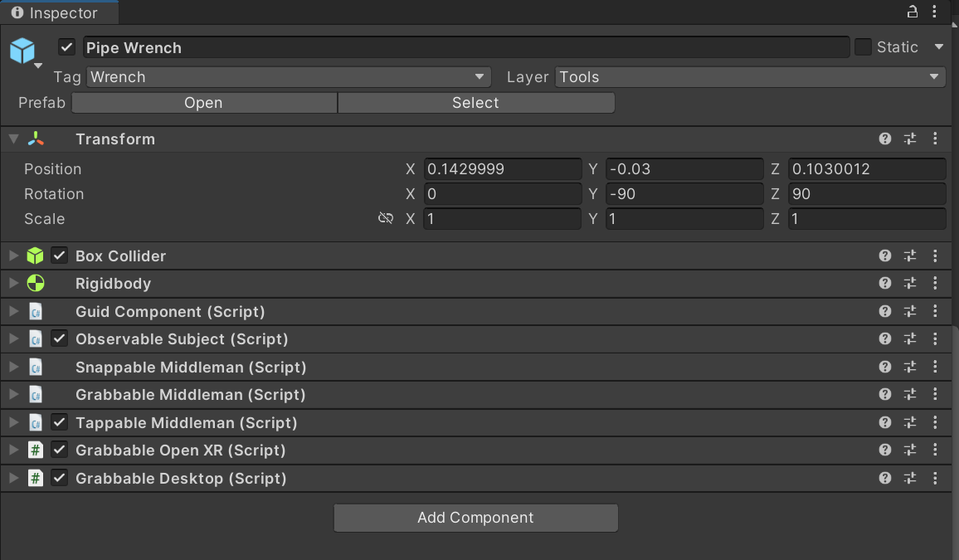This screenshot has width=959, height=560.
Task: Open Box Collider presets icon
Action: click(910, 256)
